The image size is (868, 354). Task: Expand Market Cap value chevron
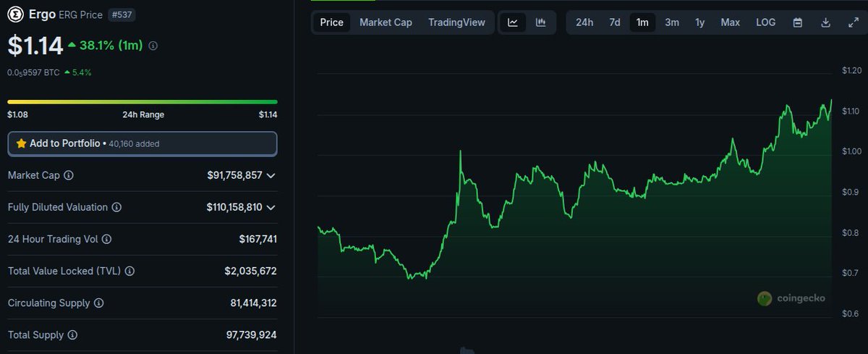[271, 175]
